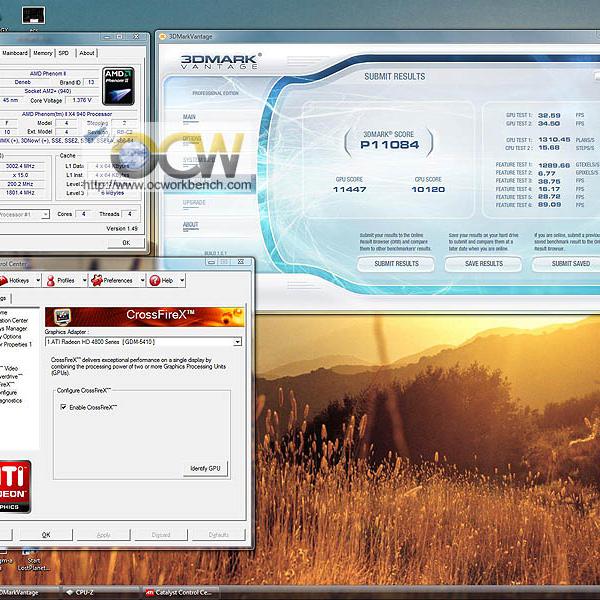This screenshot has width=600, height=600.
Task: Open the About tab in CPU-Z
Action: [x=87, y=53]
